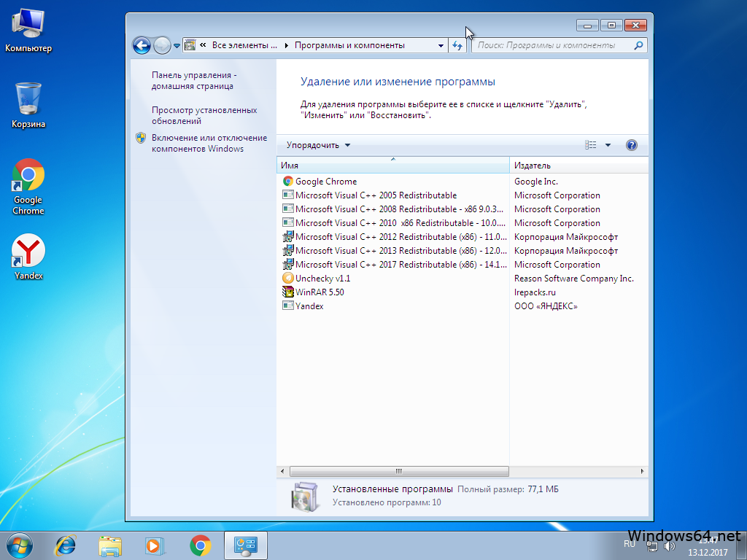Click the horizontal scrollbar thumb
The height and width of the screenshot is (560, 747).
(x=399, y=472)
